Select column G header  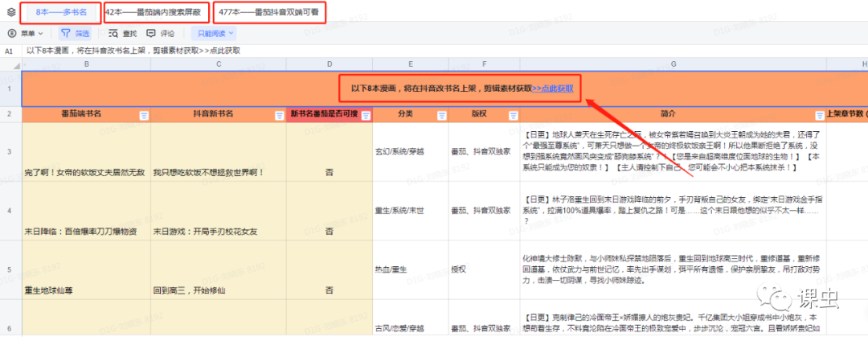pos(674,64)
